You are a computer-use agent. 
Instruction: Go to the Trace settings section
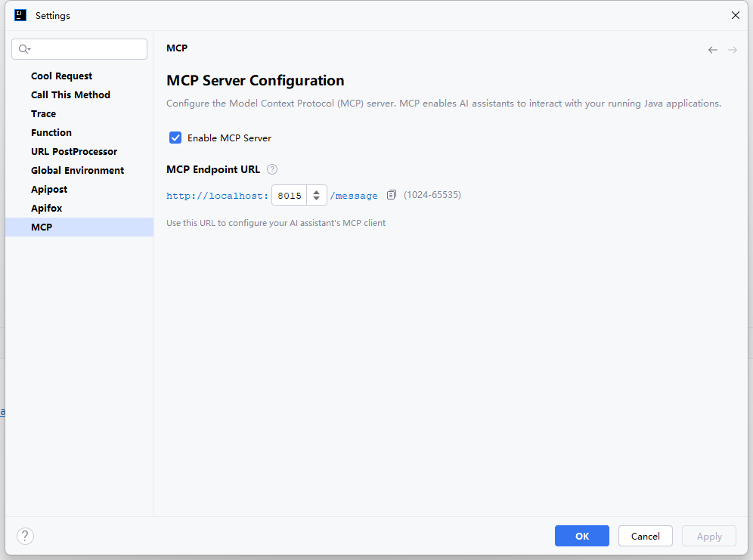44,113
